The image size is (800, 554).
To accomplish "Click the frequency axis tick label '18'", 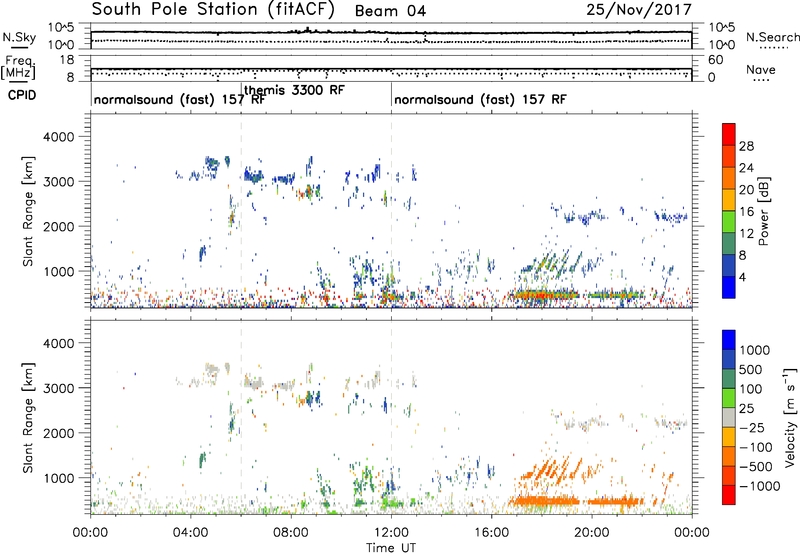I will pos(67,60).
